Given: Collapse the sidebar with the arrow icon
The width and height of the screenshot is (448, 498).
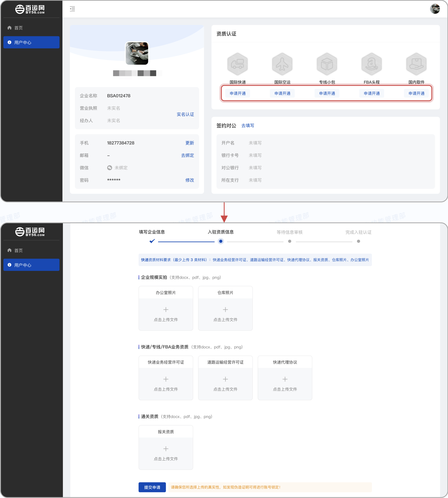Looking at the screenshot, I should tap(73, 9).
